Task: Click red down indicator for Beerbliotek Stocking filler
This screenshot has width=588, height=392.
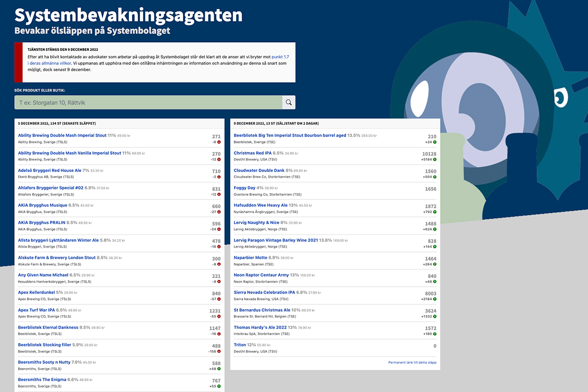Action: tap(219, 351)
